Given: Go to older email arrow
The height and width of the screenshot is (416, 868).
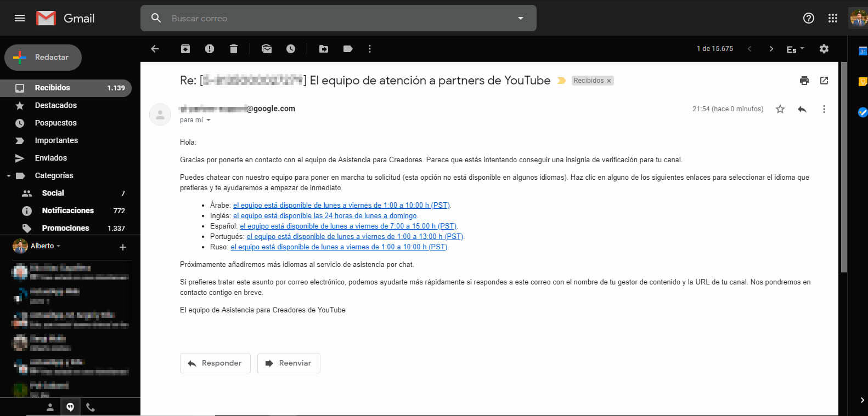Looking at the screenshot, I should coord(771,49).
